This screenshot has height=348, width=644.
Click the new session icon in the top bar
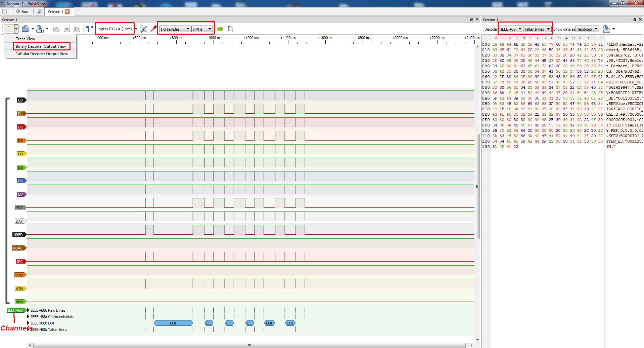click(5, 11)
